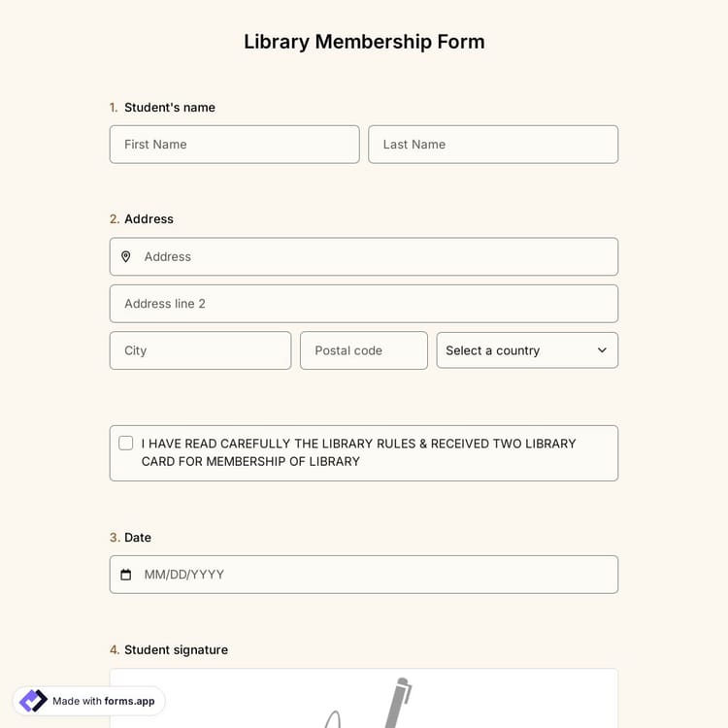Click the location pin icon in Address

pos(125,257)
